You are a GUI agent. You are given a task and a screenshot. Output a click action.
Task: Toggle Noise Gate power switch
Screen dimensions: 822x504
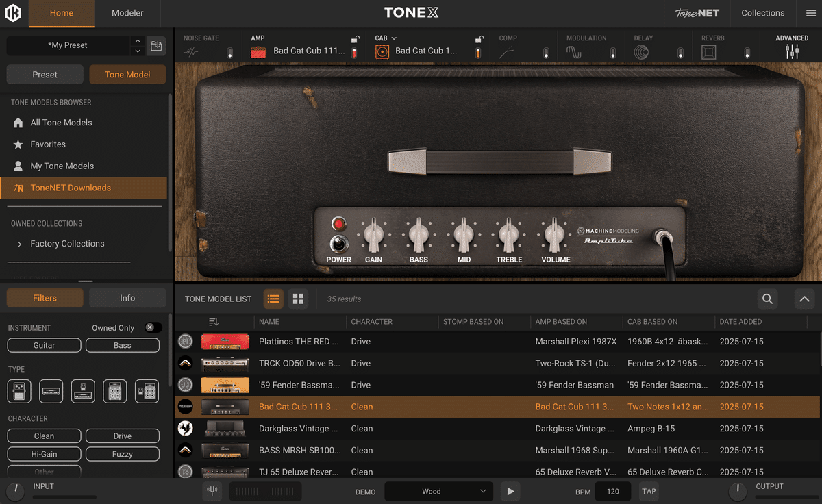click(x=230, y=53)
